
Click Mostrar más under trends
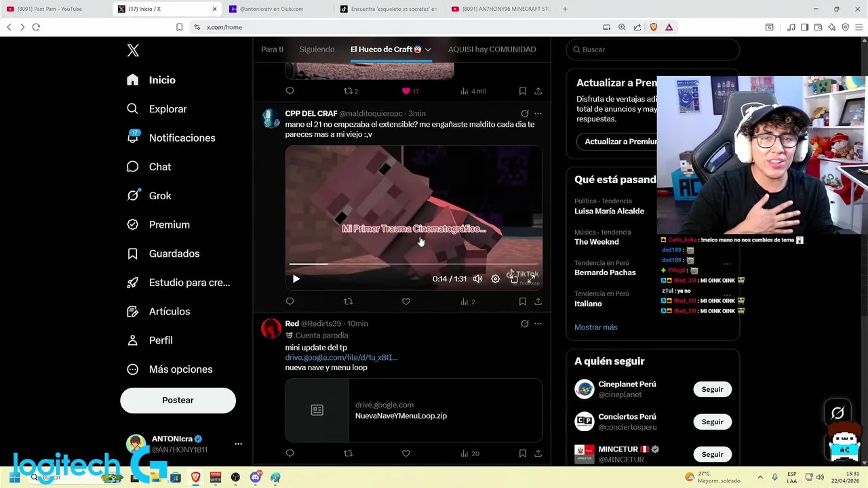click(x=595, y=327)
